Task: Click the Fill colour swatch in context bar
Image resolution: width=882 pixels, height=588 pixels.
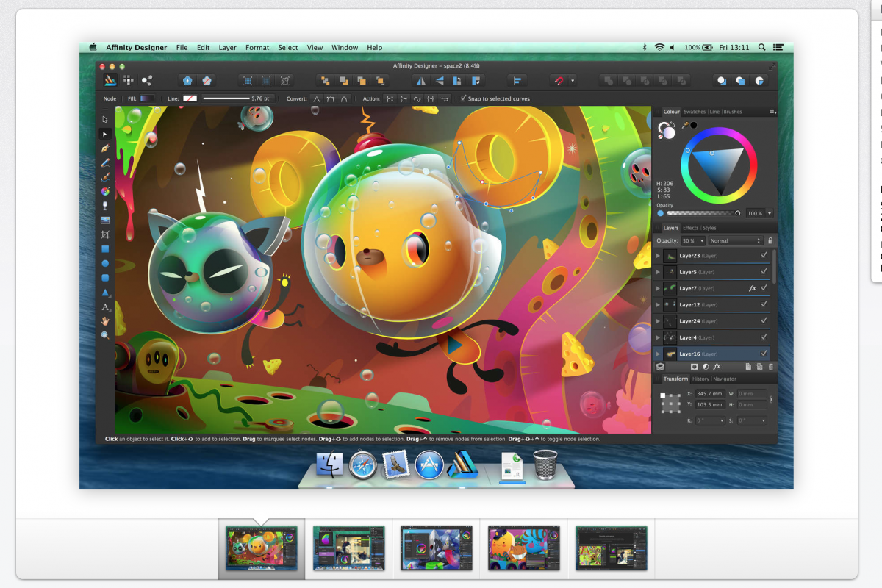Action: coord(148,98)
